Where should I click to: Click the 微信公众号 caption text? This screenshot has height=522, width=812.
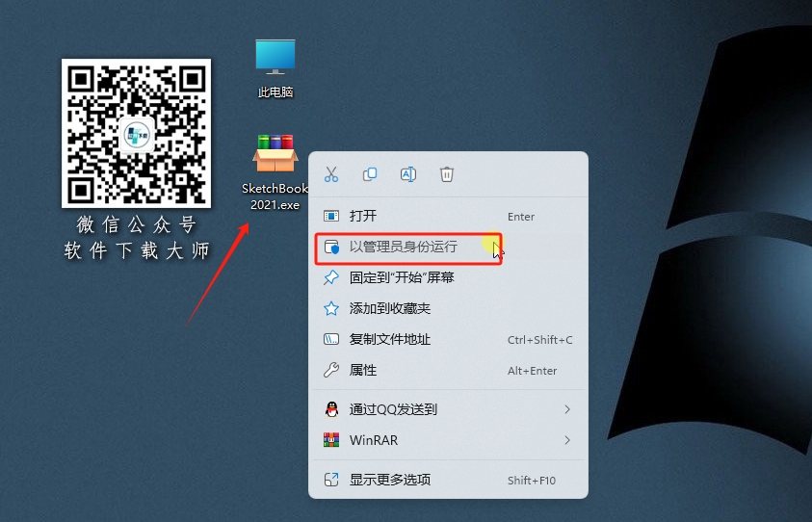click(137, 224)
